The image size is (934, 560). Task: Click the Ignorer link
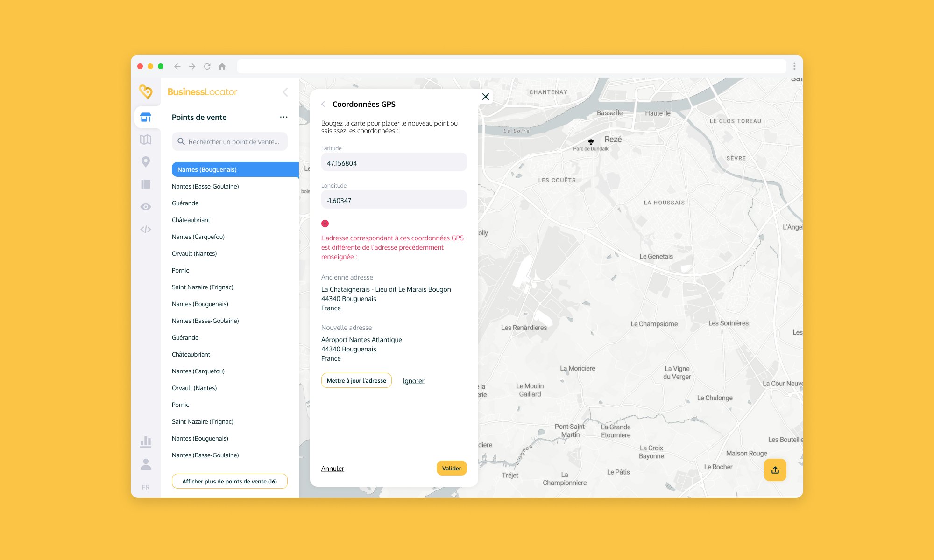pos(414,381)
